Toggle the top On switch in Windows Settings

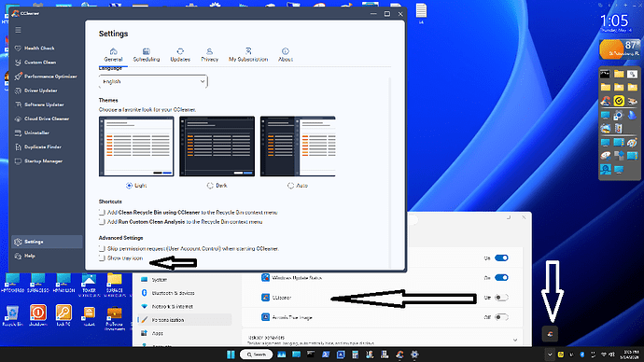[501, 258]
